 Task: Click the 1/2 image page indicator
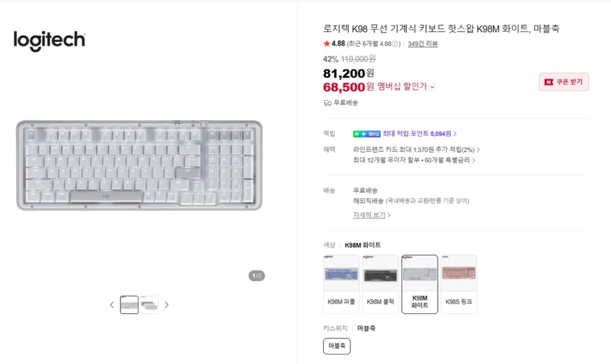point(257,276)
